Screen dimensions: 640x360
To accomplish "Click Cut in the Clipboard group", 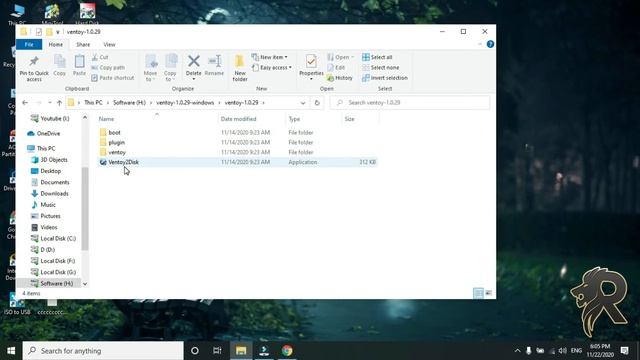I will pyautogui.click(x=100, y=57).
